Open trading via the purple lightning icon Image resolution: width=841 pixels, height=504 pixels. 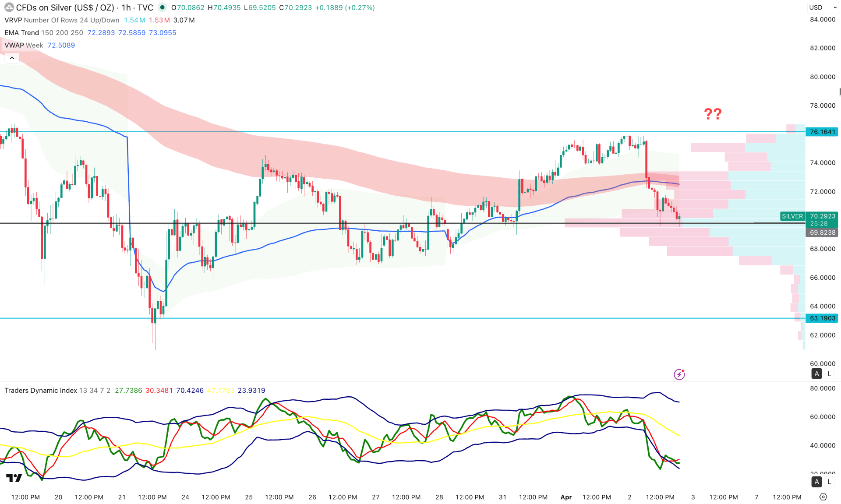click(679, 374)
